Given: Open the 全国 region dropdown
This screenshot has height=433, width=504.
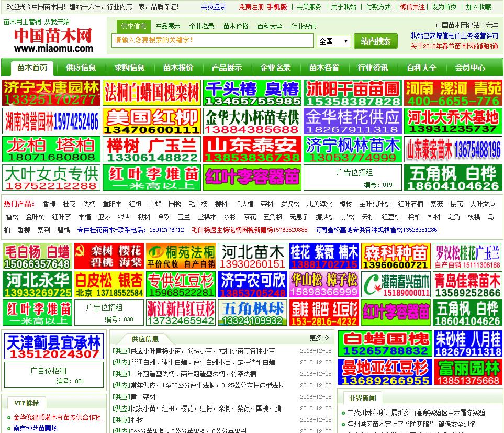Looking at the screenshot, I should coord(333,41).
